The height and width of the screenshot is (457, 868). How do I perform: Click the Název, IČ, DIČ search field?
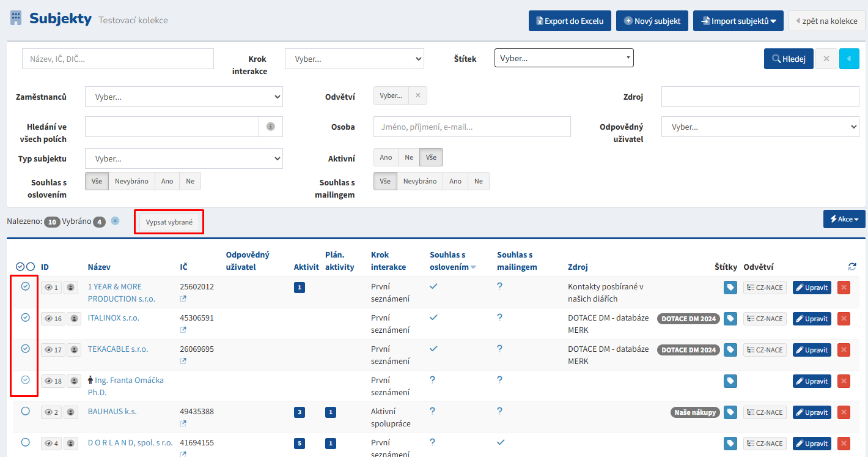click(118, 59)
